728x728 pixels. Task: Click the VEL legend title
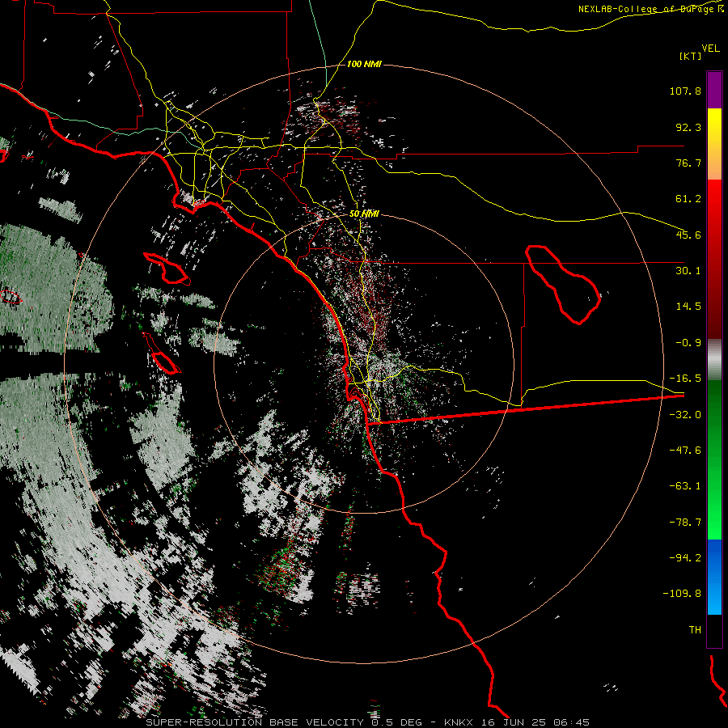point(710,49)
